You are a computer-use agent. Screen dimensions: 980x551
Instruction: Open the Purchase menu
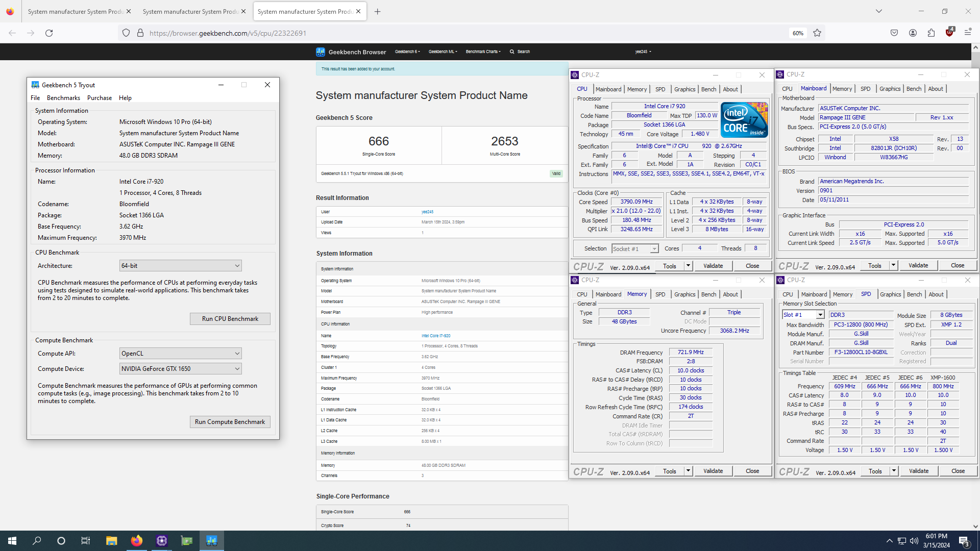pyautogui.click(x=100, y=98)
